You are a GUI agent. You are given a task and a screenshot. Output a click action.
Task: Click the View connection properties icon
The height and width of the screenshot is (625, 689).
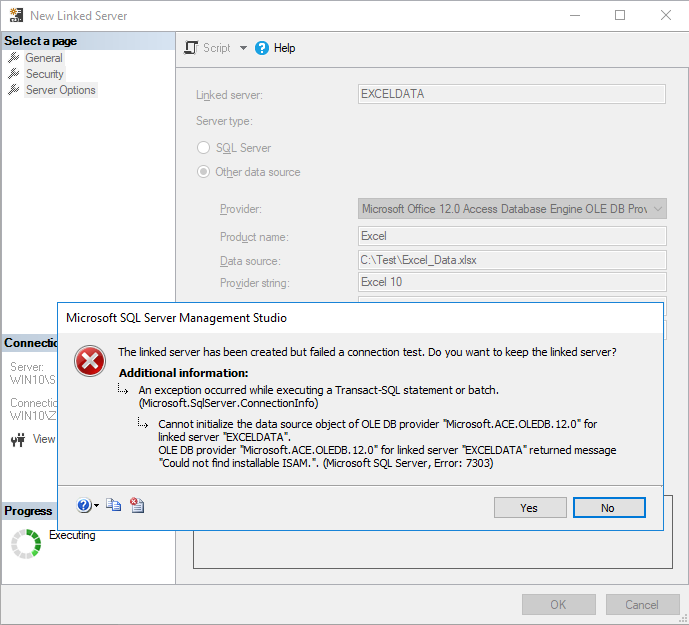tap(18, 439)
